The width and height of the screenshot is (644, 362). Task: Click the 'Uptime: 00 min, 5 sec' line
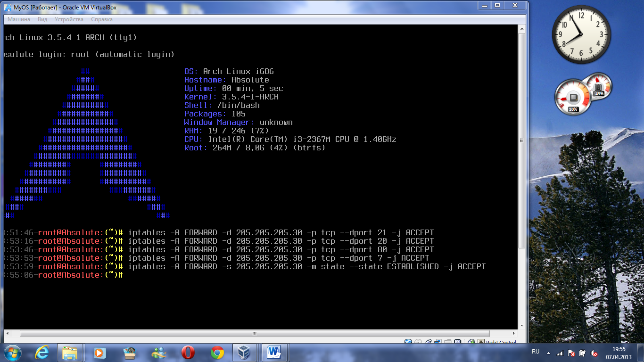coord(234,88)
